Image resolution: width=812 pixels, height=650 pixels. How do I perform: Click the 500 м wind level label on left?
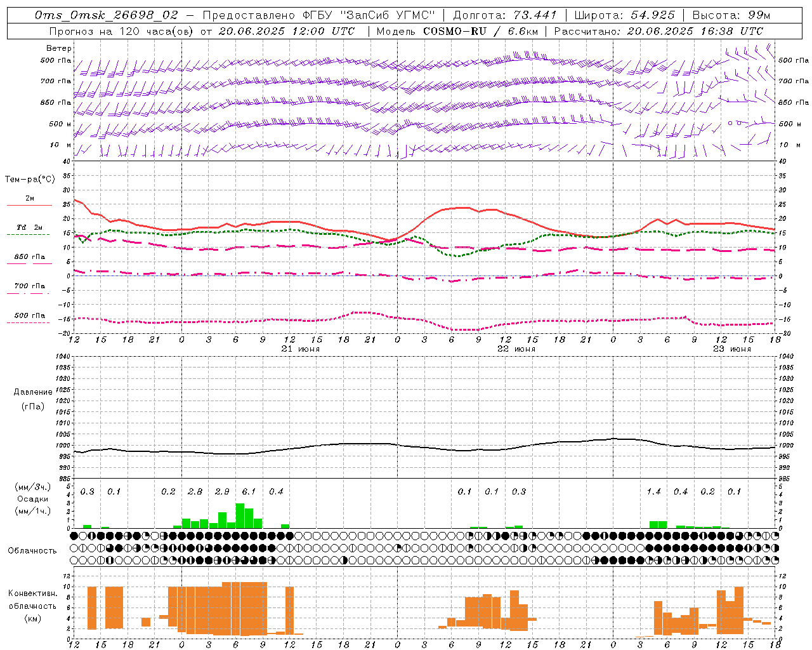point(60,124)
